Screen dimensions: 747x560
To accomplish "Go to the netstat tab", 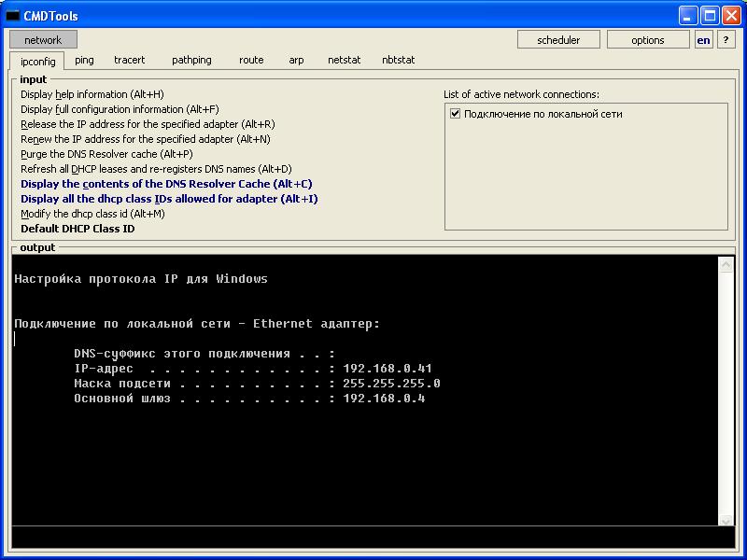I will (x=344, y=60).
